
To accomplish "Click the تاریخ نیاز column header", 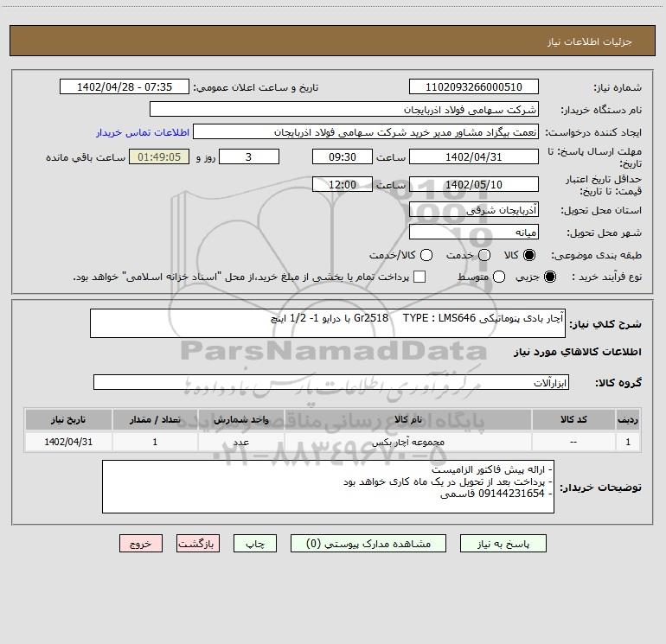I will click(x=68, y=419).
